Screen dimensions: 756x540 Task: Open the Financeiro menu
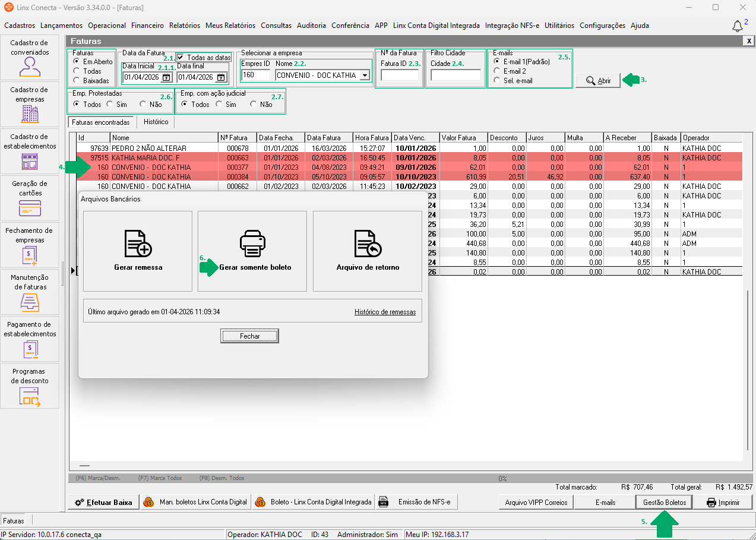click(x=147, y=26)
